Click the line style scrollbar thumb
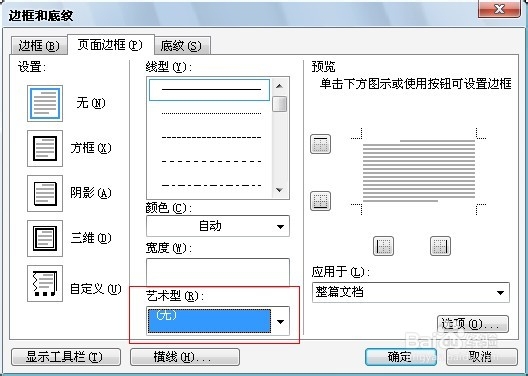528x376 pixels. [279, 104]
